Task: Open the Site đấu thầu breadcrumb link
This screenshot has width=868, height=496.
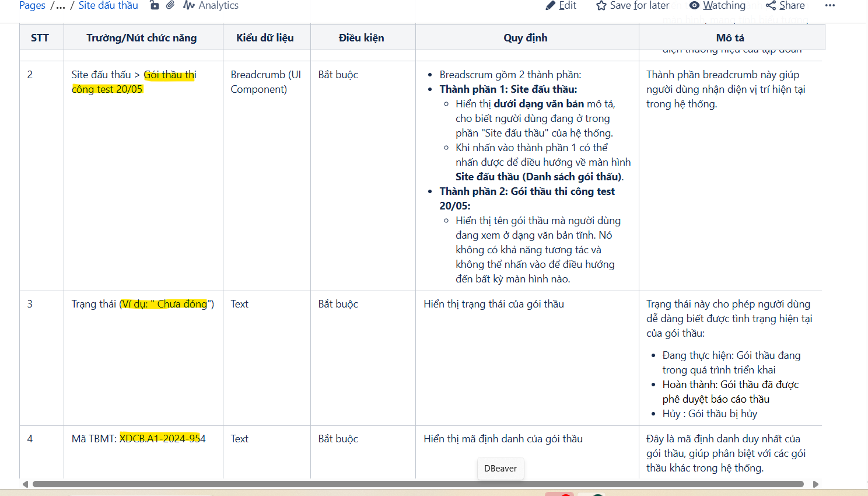Action: click(108, 5)
